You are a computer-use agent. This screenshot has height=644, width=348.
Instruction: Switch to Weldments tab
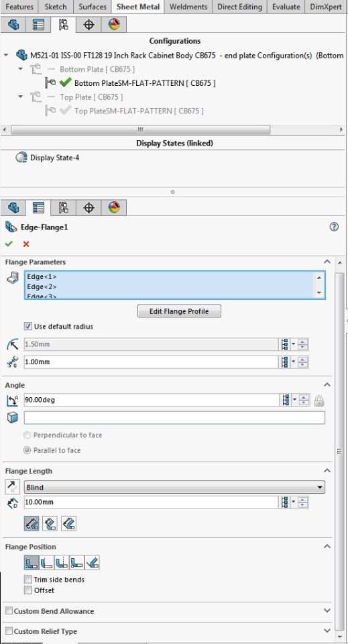(189, 7)
